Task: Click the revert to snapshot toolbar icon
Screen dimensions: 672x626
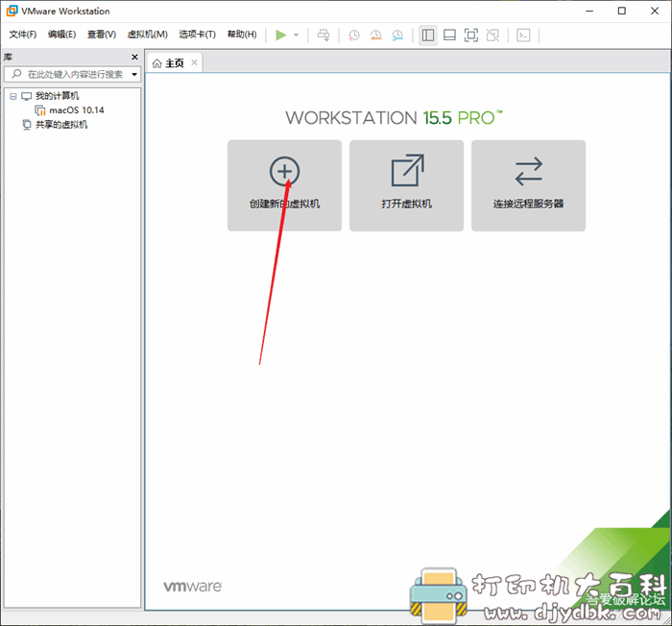Action: pyautogui.click(x=376, y=36)
